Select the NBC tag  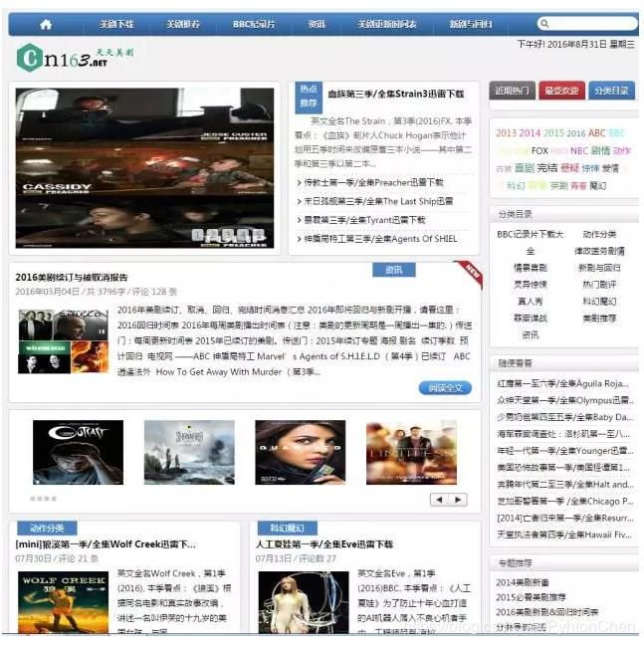point(579,151)
